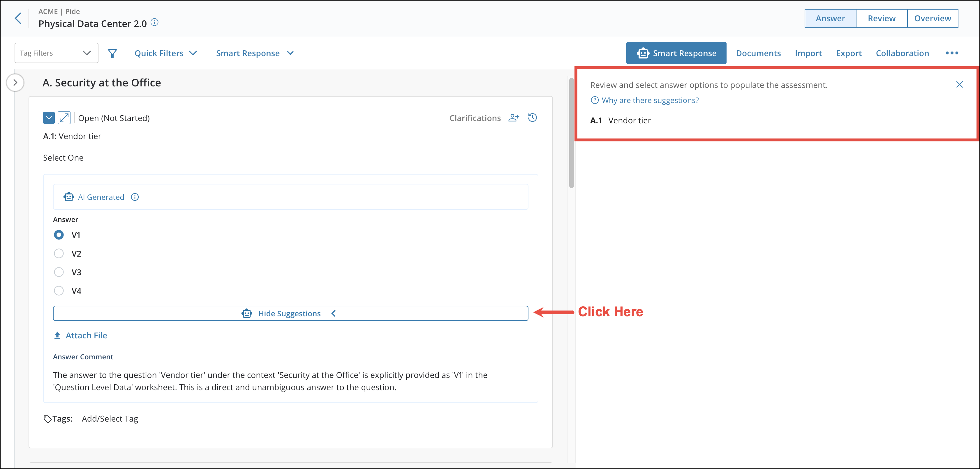Expand the Quick Filters dropdown
The image size is (980, 469).
pyautogui.click(x=165, y=53)
